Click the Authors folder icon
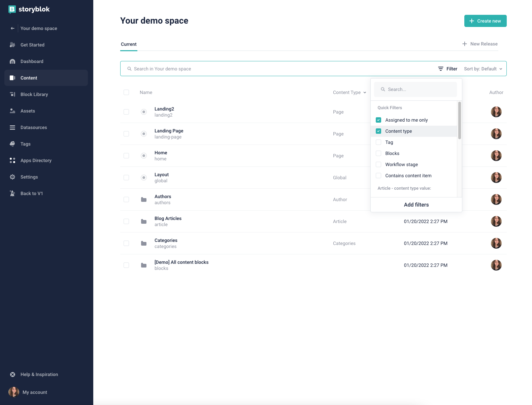Viewport: 532px width, 405px height. [144, 199]
